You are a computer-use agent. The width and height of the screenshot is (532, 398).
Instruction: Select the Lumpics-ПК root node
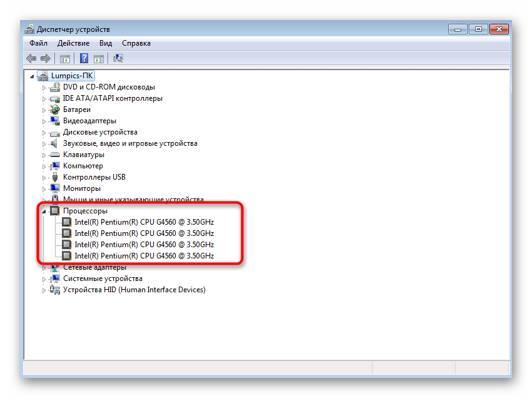(73, 76)
